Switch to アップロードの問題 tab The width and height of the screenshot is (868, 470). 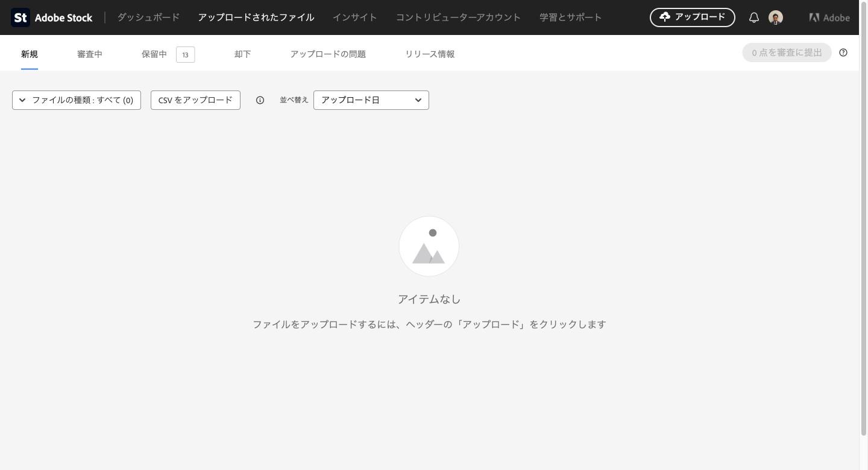tap(328, 54)
